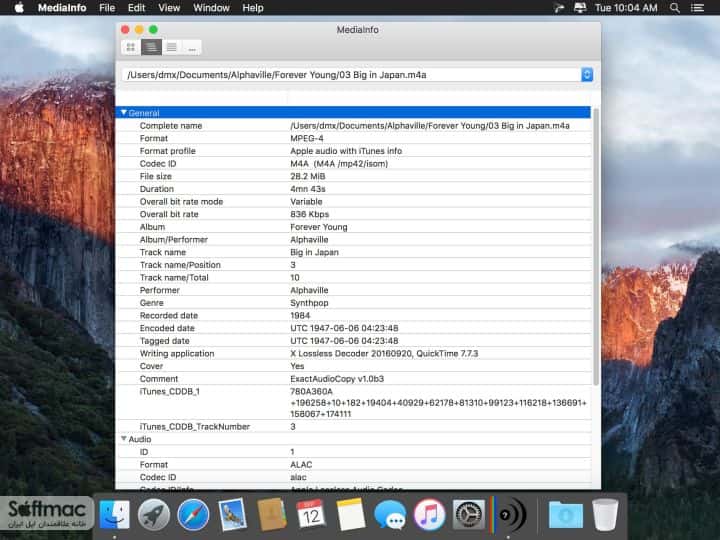Open the File menu

pyautogui.click(x=107, y=8)
